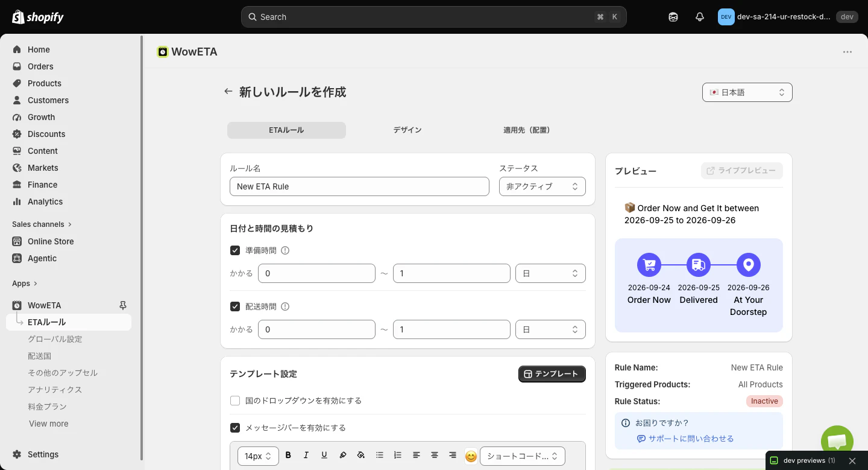Insert a numbered list
This screenshot has height=470, width=868.
[397, 456]
